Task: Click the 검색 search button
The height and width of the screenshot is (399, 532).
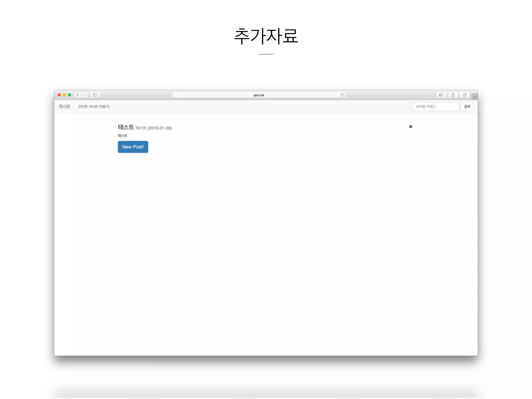Action: point(467,107)
